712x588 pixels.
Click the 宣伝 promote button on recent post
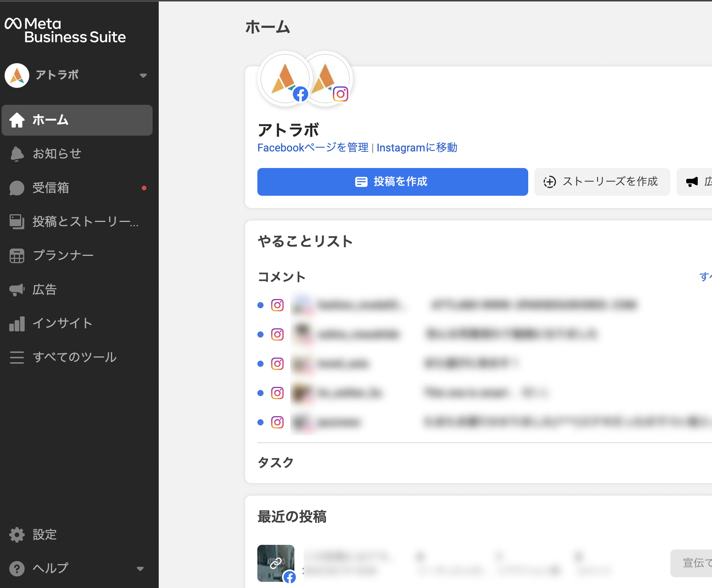691,563
